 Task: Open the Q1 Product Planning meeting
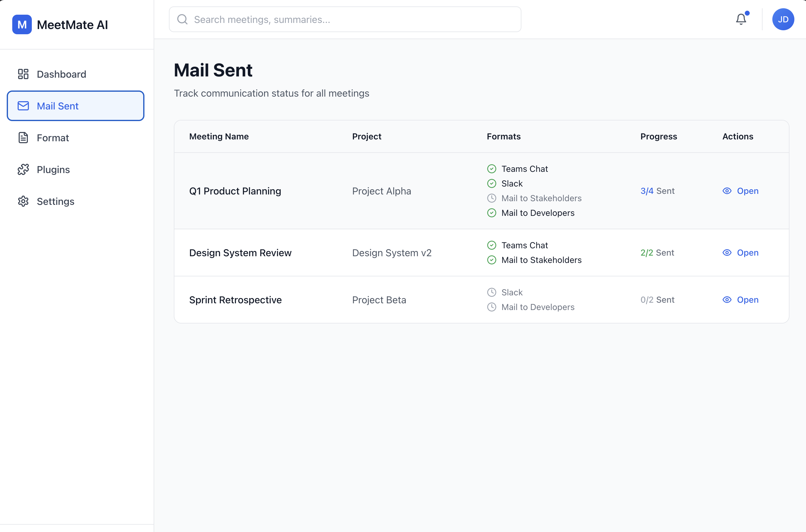pos(747,191)
